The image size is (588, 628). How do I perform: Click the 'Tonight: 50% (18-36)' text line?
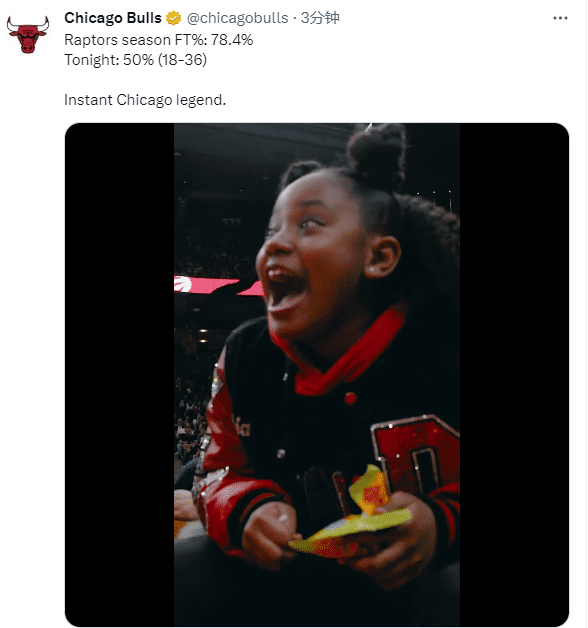tap(135, 60)
